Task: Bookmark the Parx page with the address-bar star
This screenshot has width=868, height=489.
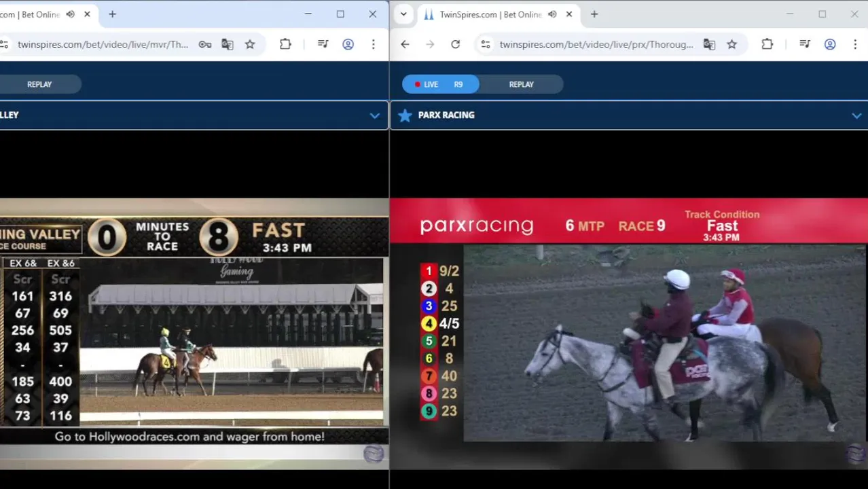Action: (731, 44)
